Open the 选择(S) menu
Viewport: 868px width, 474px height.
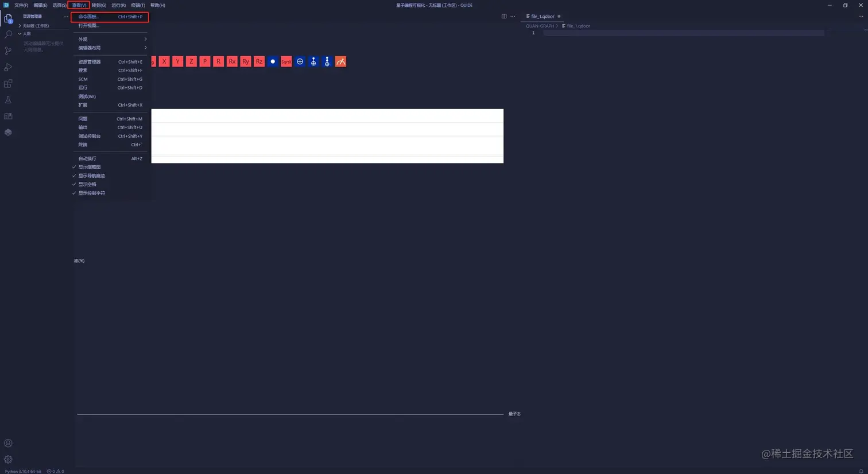click(x=59, y=5)
